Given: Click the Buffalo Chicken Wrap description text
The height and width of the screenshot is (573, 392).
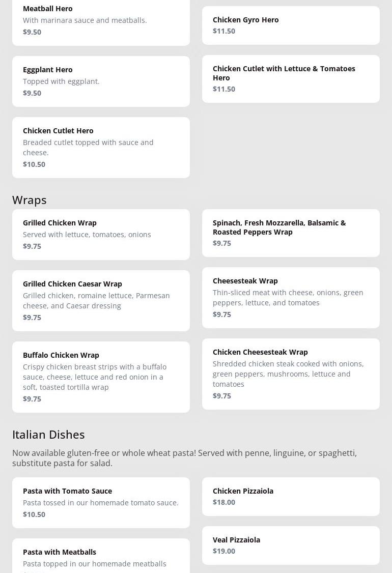Looking at the screenshot, I should pos(95,377).
